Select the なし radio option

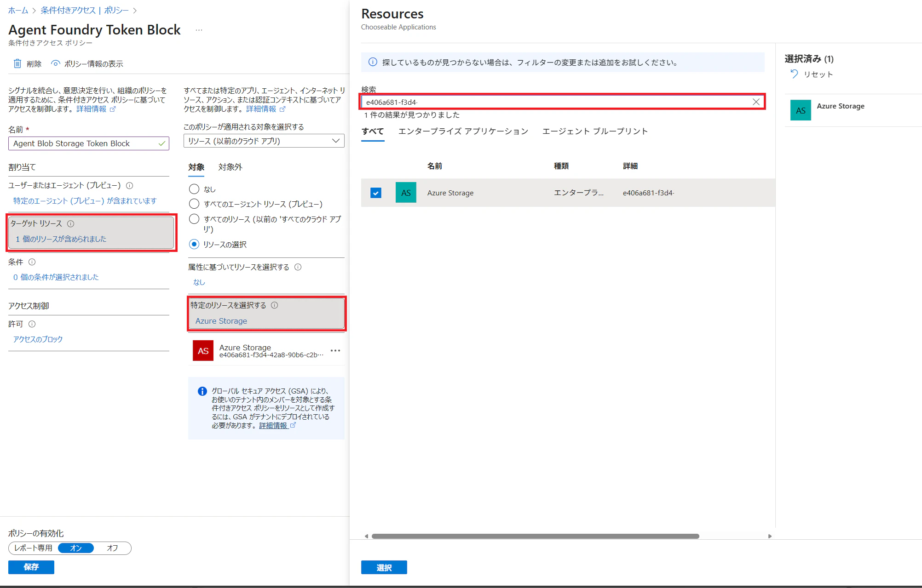click(194, 189)
